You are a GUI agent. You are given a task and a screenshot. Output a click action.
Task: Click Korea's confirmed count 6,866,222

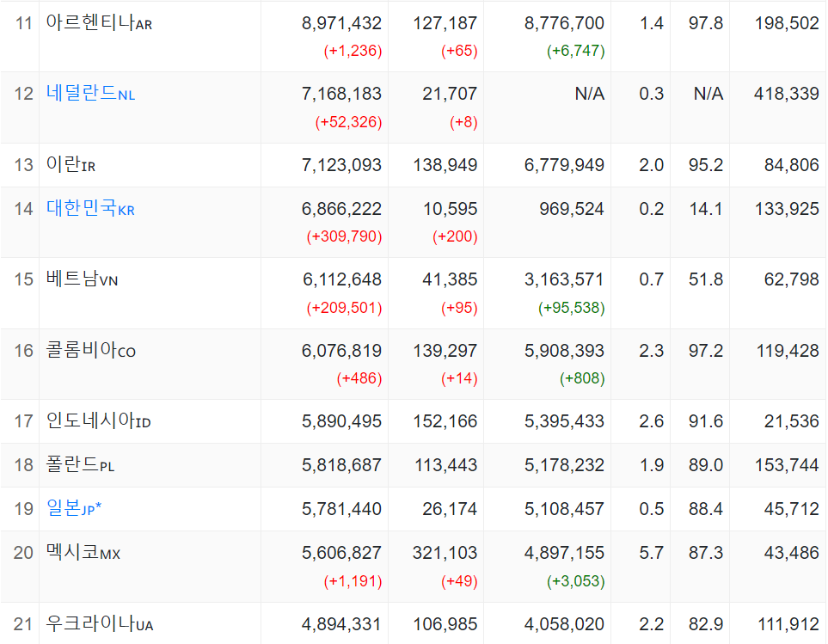341,209
